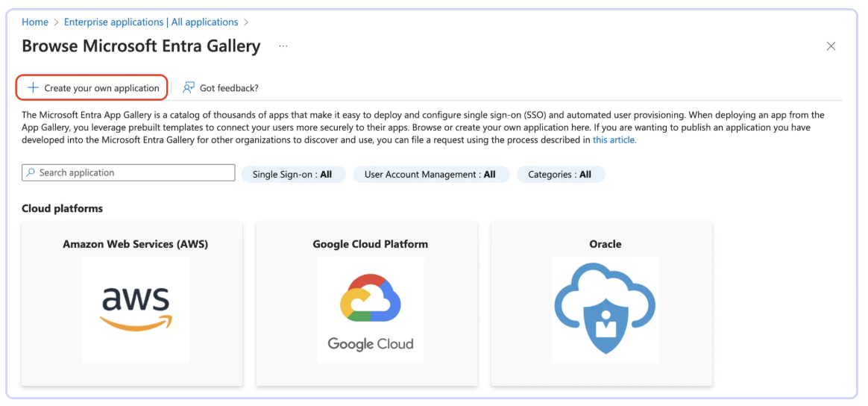Close the Browse Microsoft Entra Gallery pane
Screen dimensions: 868x406
(831, 46)
